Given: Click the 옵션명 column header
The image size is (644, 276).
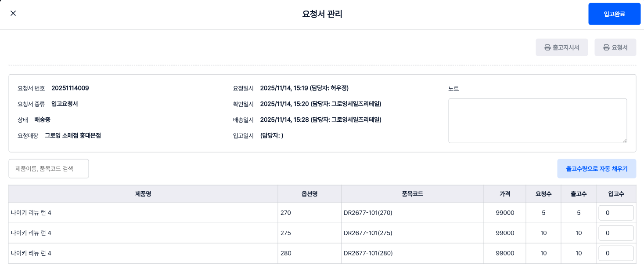Looking at the screenshot, I should click(x=309, y=194).
